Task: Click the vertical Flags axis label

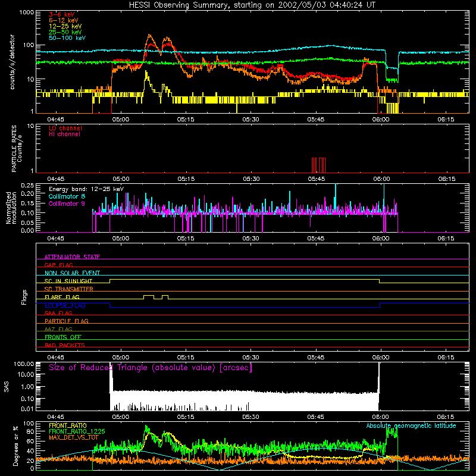Action: [x=24, y=297]
